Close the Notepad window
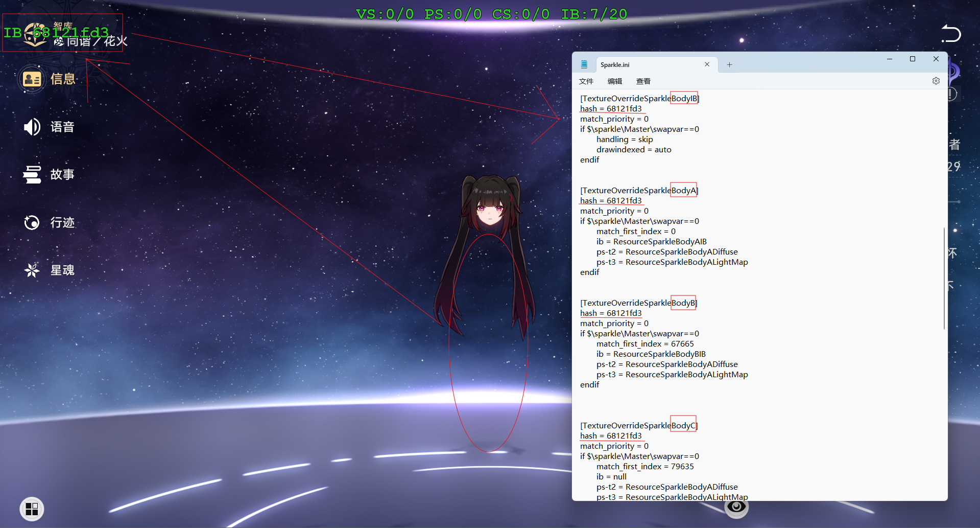 coord(936,59)
